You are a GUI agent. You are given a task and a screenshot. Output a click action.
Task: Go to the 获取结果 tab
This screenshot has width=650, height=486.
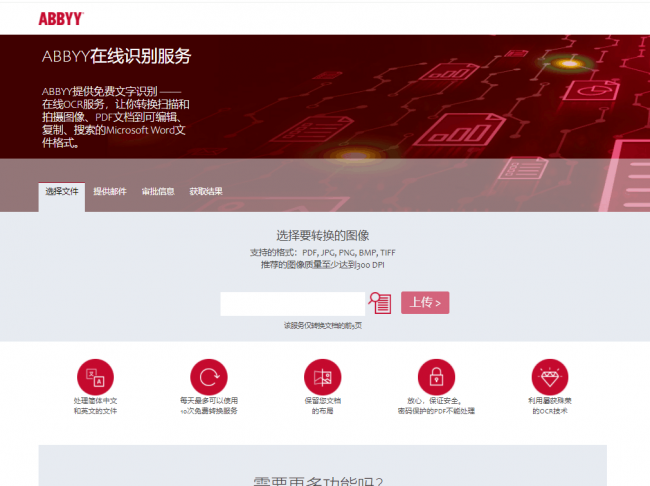point(206,192)
